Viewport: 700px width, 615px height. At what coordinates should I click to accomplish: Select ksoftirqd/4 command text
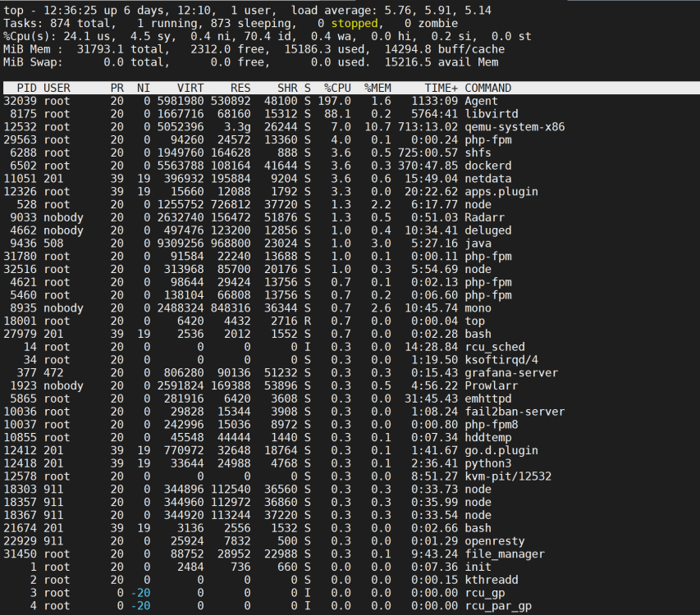(501, 359)
